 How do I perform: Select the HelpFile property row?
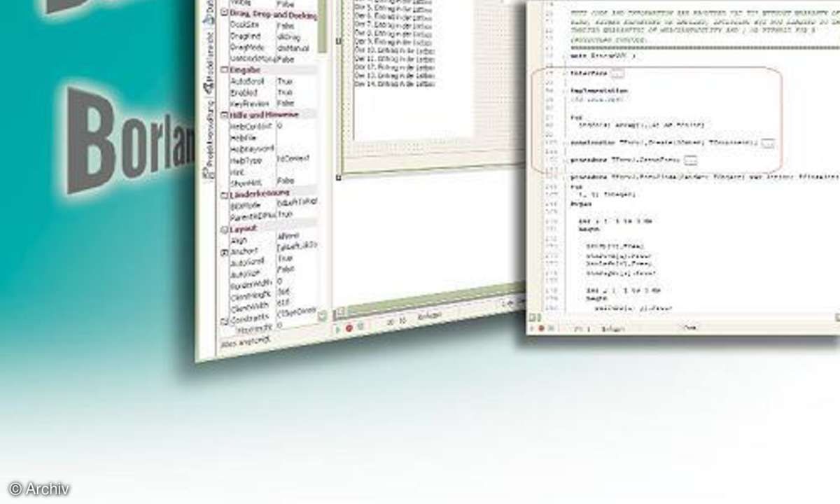tap(272, 137)
